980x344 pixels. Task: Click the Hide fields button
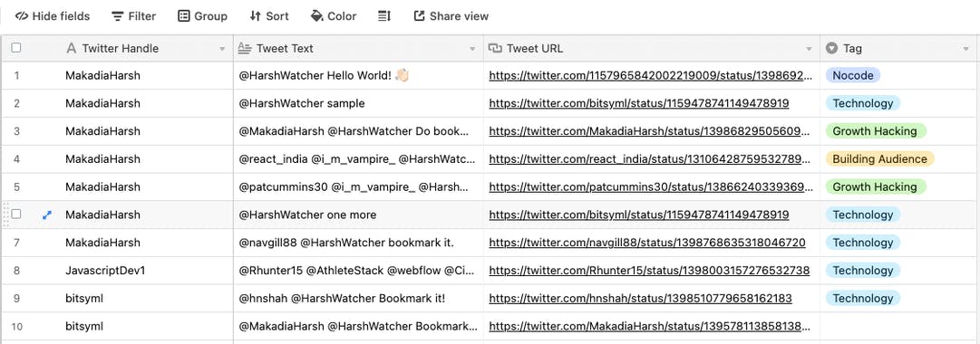pyautogui.click(x=53, y=16)
